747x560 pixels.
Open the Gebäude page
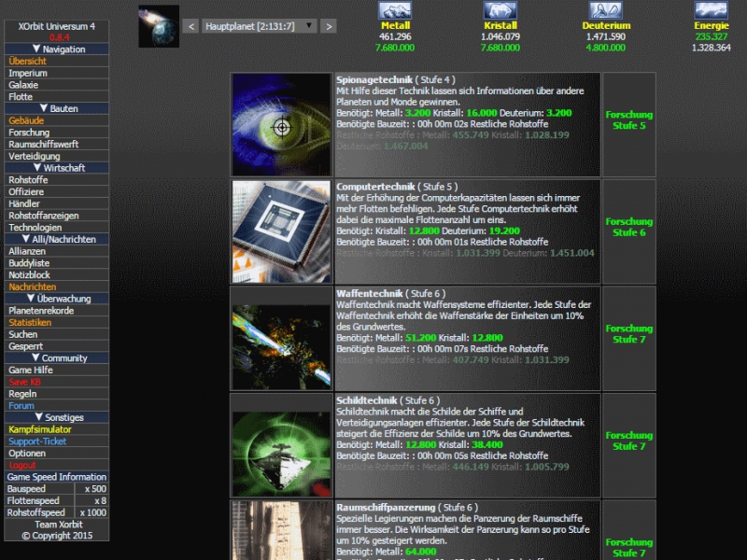(x=26, y=120)
